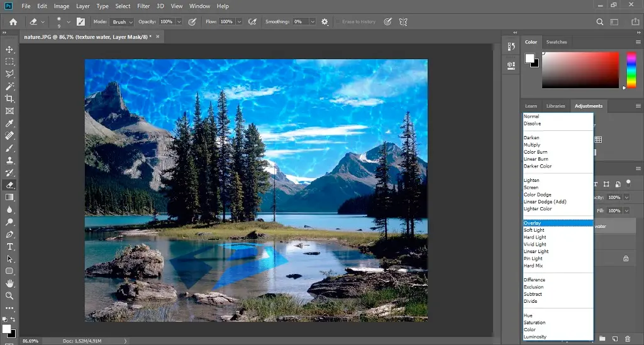The image size is (644, 345).
Task: Open the layer Fill percentage dropdown
Action: [627, 210]
